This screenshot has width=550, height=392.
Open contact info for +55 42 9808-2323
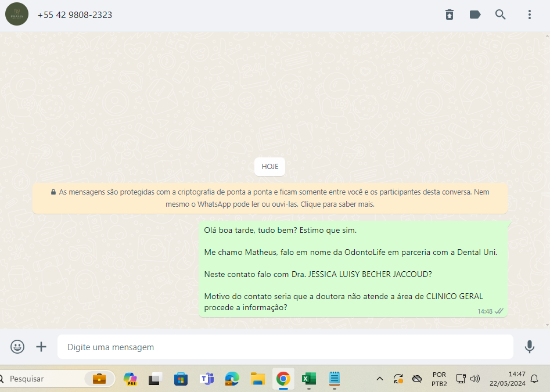(x=75, y=15)
